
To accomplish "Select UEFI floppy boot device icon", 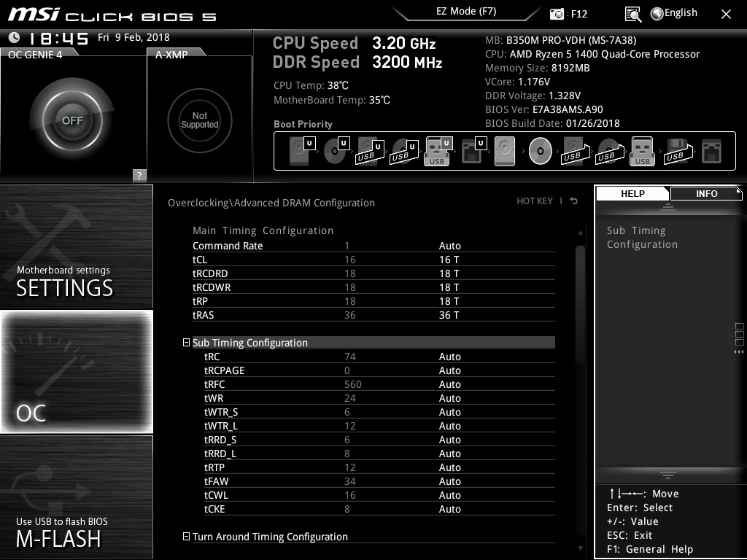I will pos(473,151).
